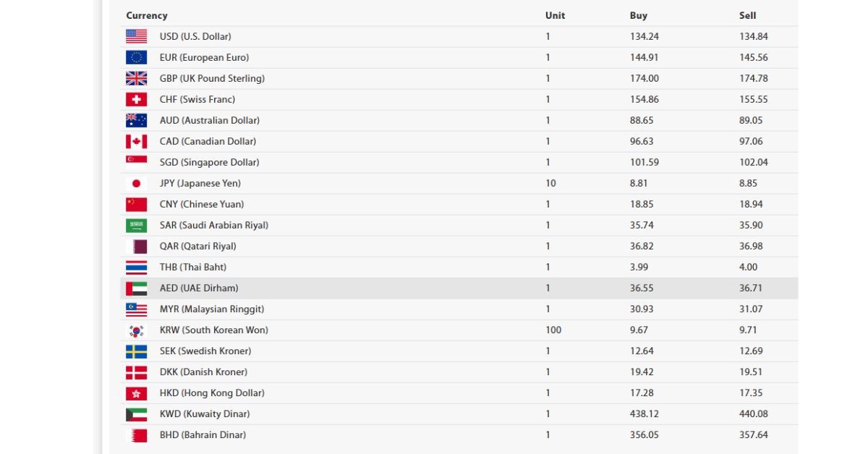Click the Kuwait flag icon
The width and height of the screenshot is (868, 454).
[x=136, y=414]
